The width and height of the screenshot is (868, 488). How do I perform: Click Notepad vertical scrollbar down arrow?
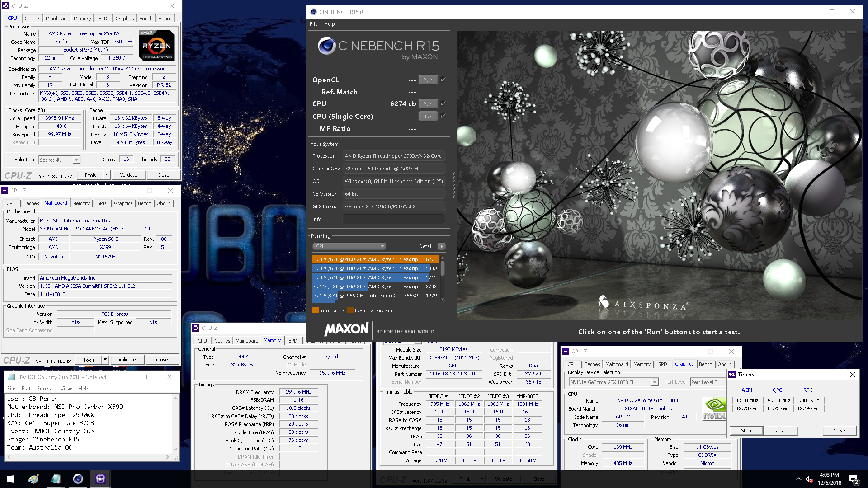click(175, 450)
